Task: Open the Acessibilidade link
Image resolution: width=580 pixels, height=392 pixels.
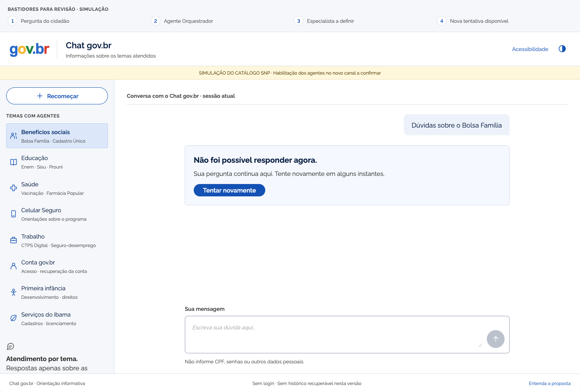Action: (530, 49)
